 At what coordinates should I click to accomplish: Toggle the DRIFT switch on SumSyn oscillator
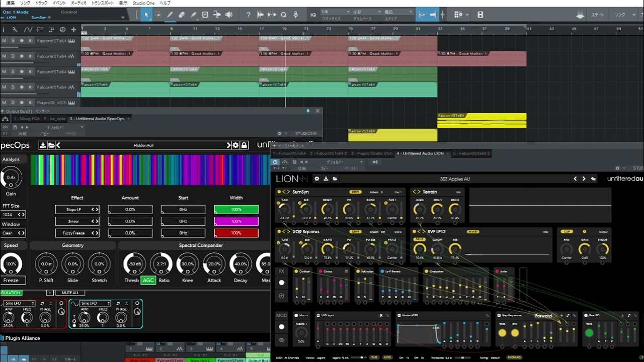click(x=355, y=192)
